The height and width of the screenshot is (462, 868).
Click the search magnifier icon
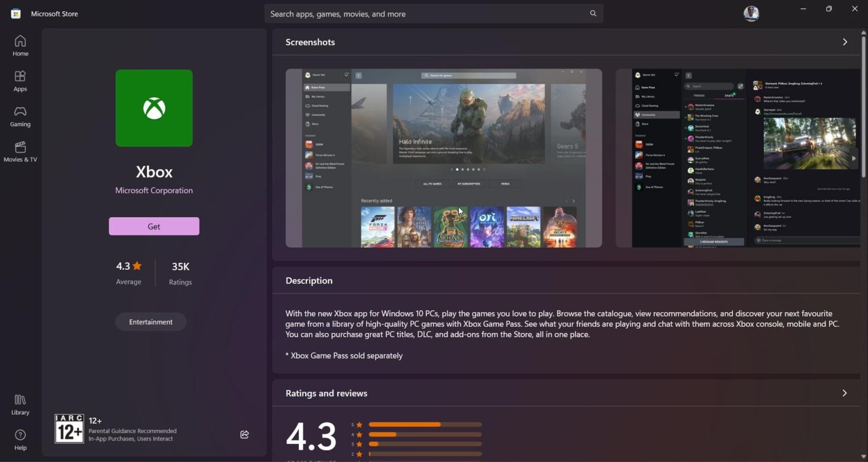click(x=592, y=13)
